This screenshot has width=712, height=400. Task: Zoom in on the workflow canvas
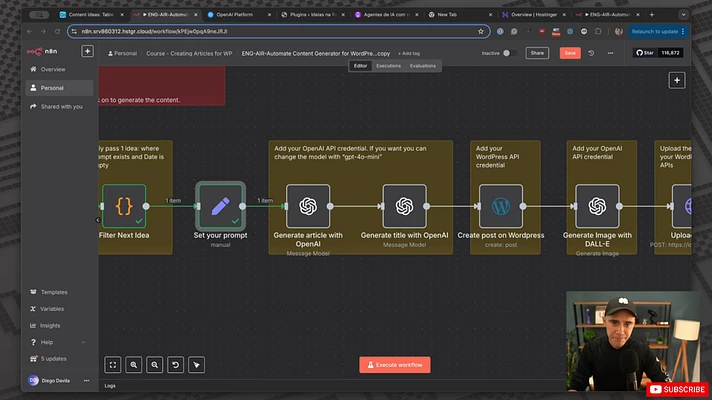pyautogui.click(x=134, y=365)
